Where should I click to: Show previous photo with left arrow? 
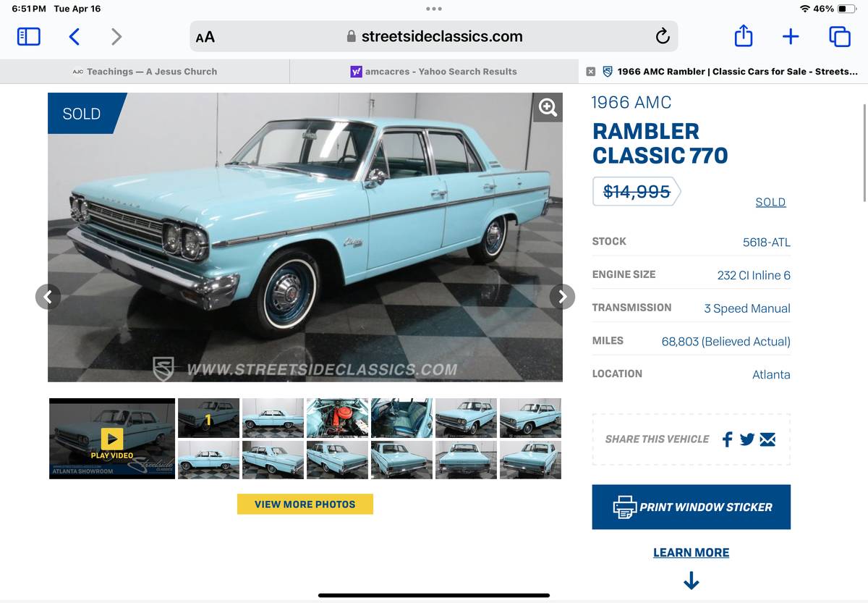pos(48,296)
